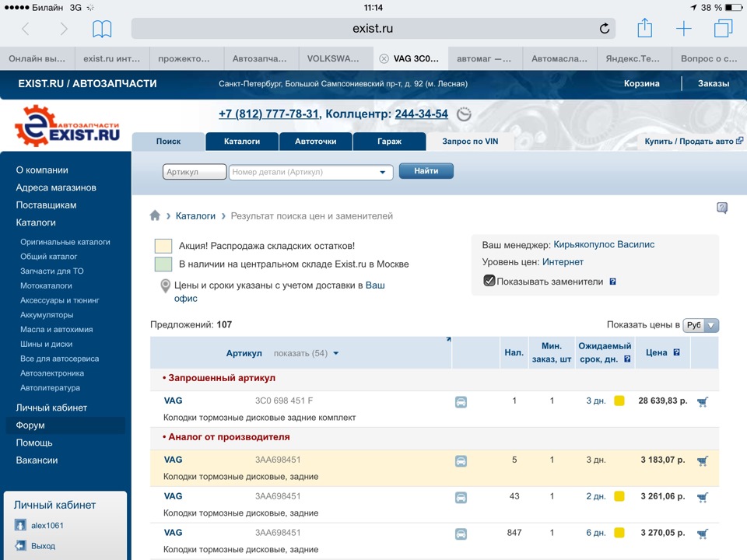
Task: Open the Каталоги tab
Action: (242, 142)
